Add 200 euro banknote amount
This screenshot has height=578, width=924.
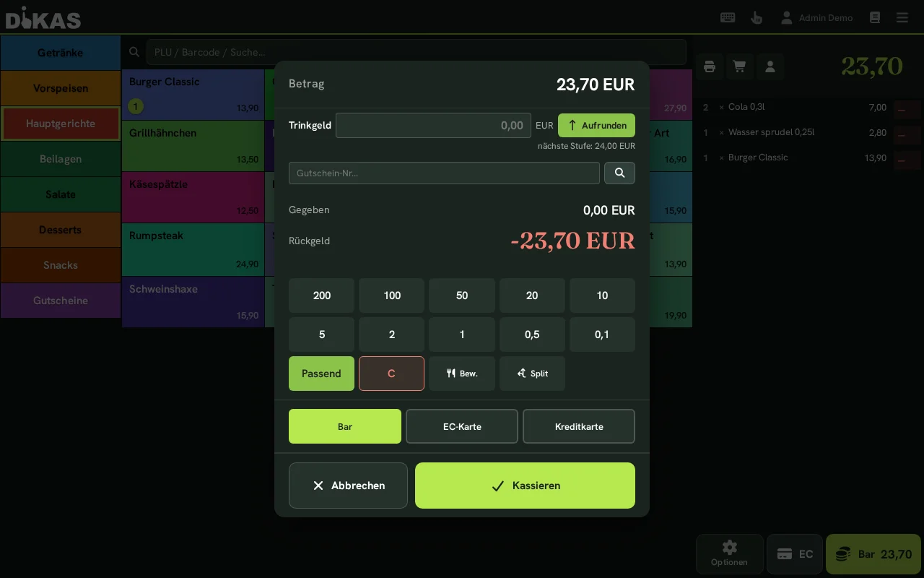[x=321, y=296]
